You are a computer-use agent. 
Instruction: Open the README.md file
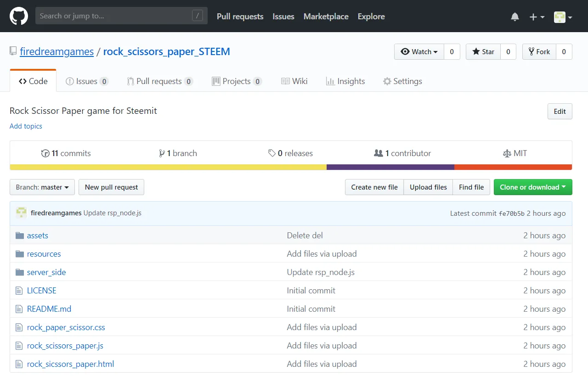[x=49, y=309]
